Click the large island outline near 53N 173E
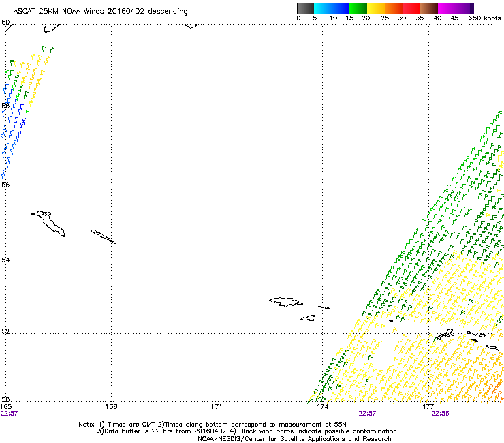This screenshot has width=504, height=443. click(x=286, y=302)
